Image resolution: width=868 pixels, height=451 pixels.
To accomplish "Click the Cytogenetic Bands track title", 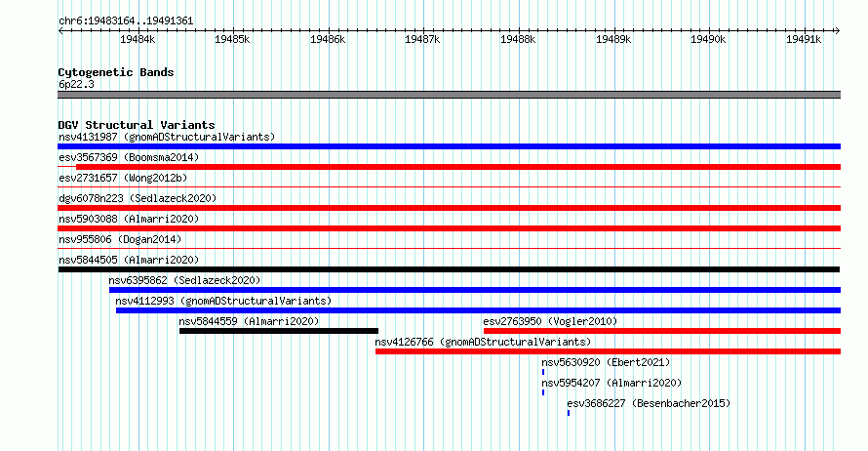I will coord(116,72).
